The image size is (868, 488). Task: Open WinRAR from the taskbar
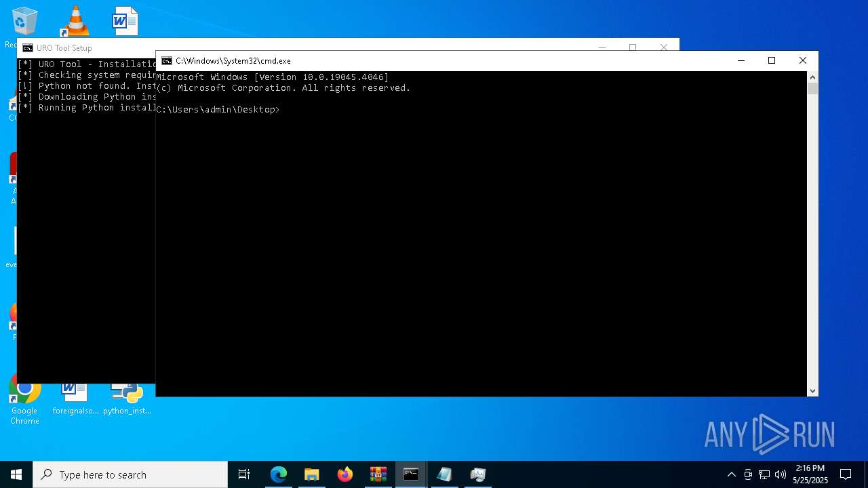tap(378, 474)
